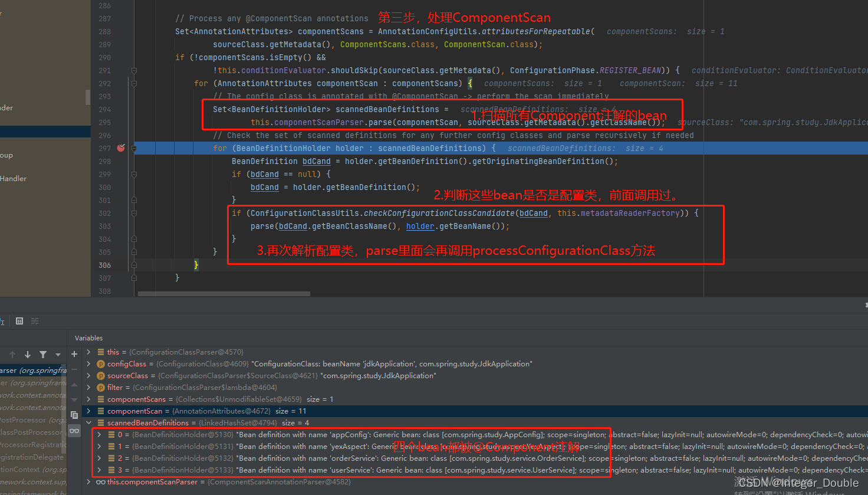This screenshot has height=495, width=868.
Task: Click the element icon of index 0 row
Action: click(x=111, y=435)
